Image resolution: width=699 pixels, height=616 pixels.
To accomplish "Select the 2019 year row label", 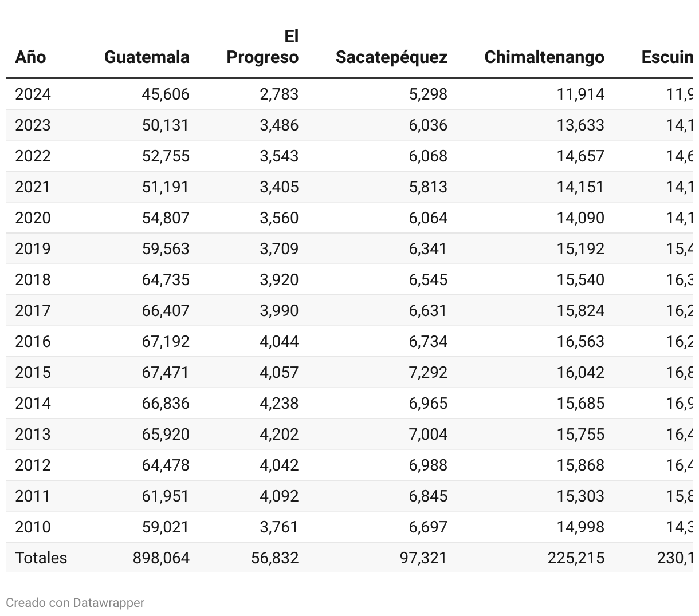I will coord(33,248).
